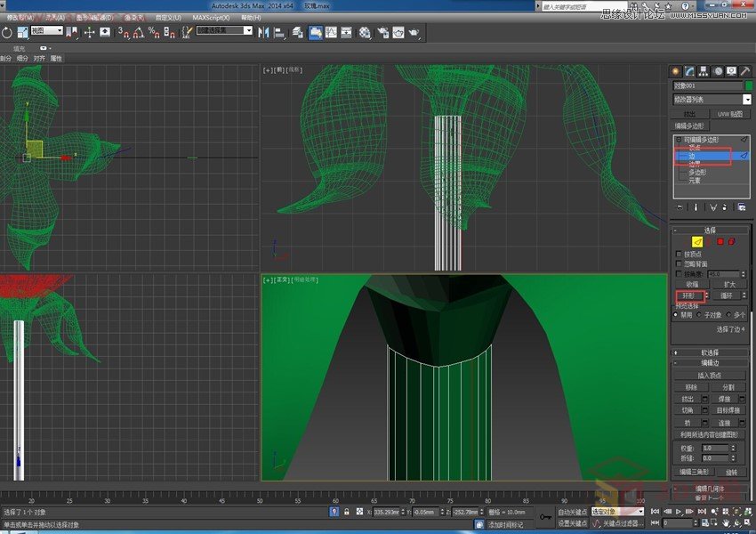This screenshot has height=534, width=756.
Task: Select the yellow edge sub-object icon
Action: [x=697, y=242]
